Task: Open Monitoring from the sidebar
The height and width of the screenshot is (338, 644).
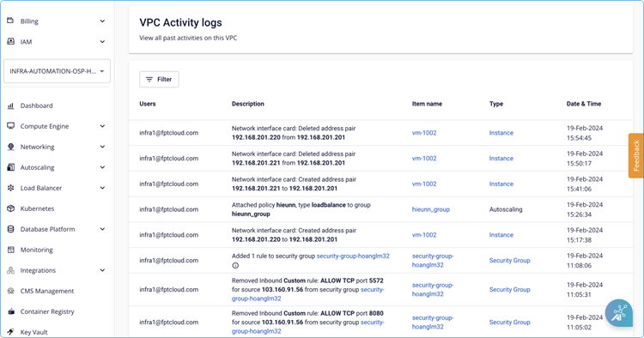Action: pos(37,250)
